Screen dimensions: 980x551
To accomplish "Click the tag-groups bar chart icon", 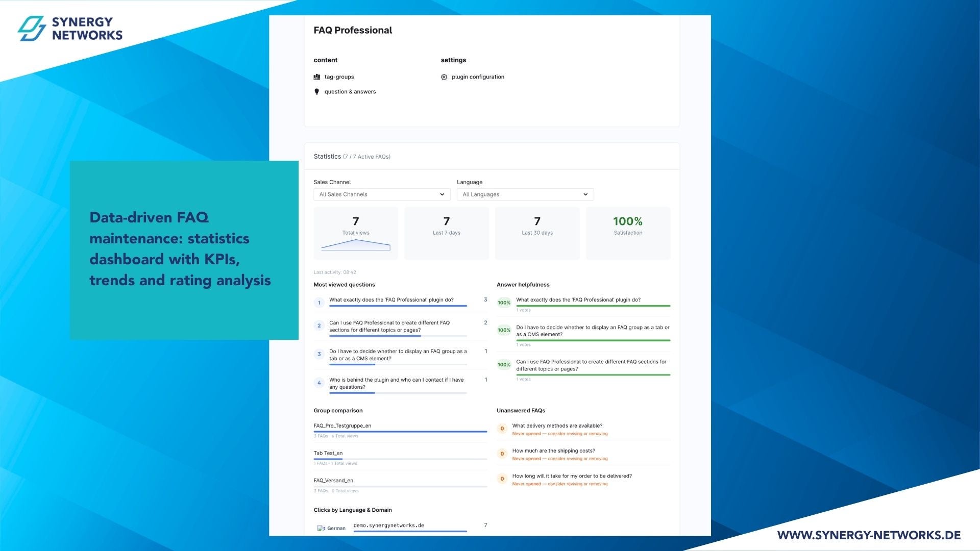I will 316,77.
